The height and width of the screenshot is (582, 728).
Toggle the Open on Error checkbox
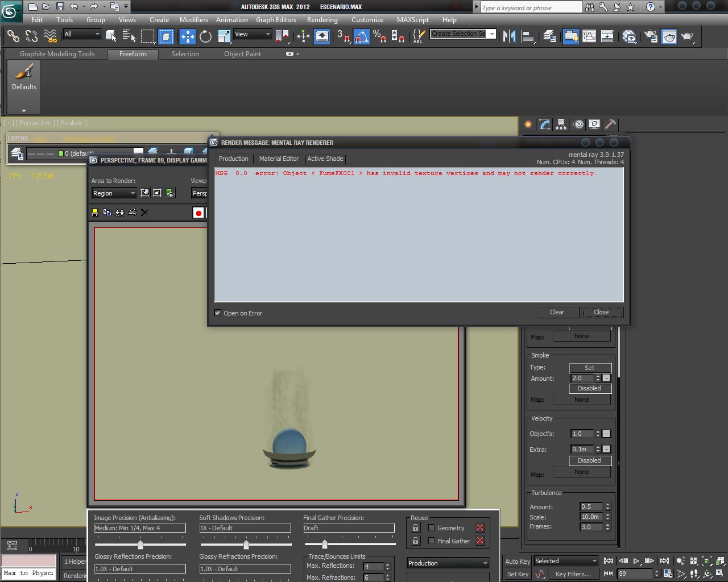coord(217,313)
